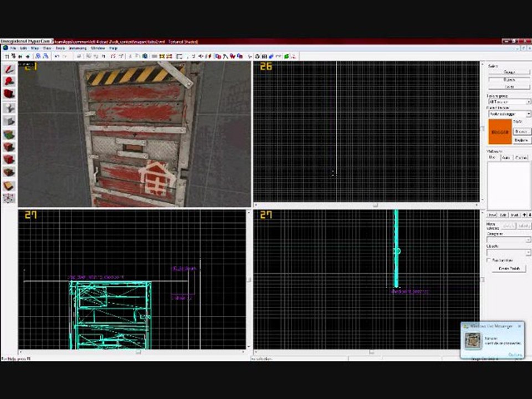Image resolution: width=532 pixels, height=399 pixels.
Task: Click the Carve toolbar icon
Action: (x=79, y=57)
